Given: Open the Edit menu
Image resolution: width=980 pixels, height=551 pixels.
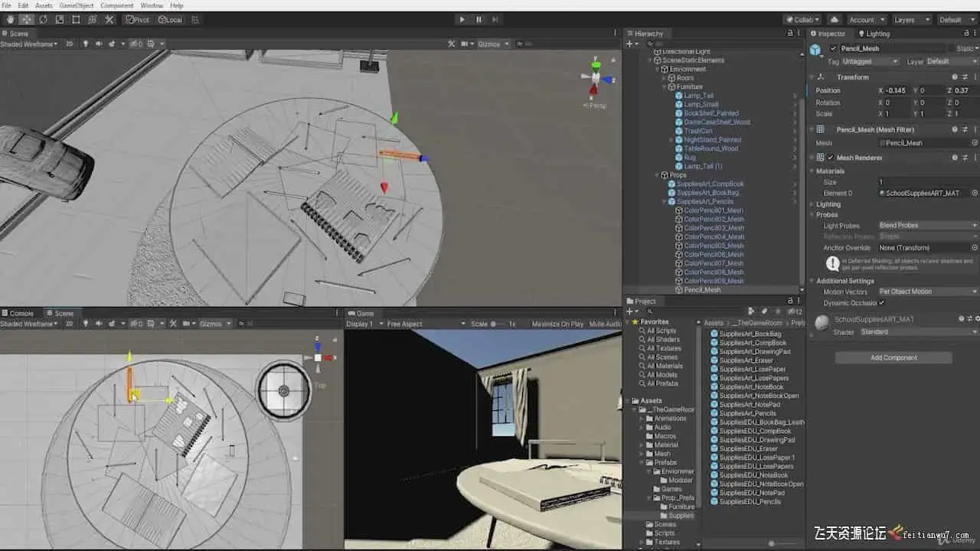Looking at the screenshot, I should tap(23, 5).
